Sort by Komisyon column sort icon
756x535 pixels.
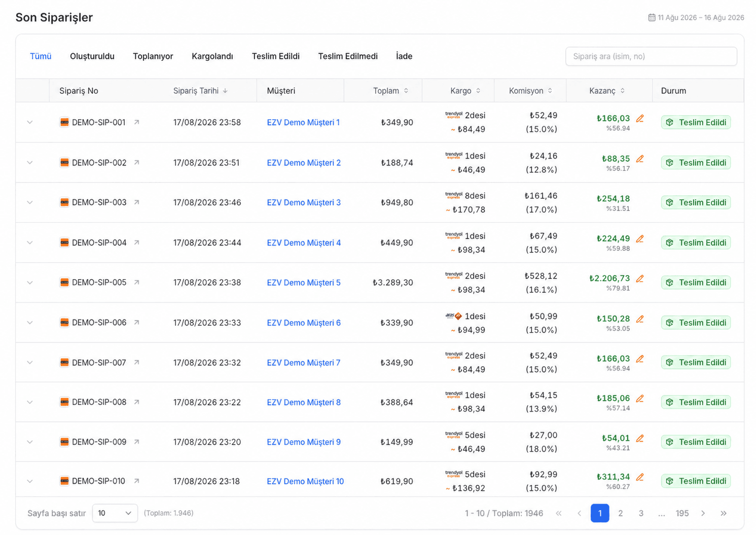550,91
